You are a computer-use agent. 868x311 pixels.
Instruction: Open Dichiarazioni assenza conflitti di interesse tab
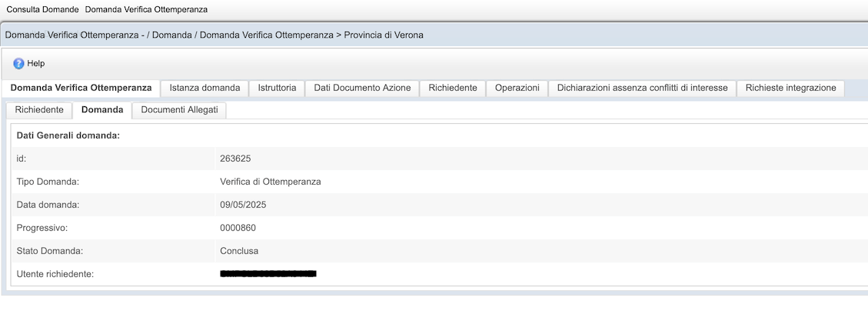click(642, 88)
